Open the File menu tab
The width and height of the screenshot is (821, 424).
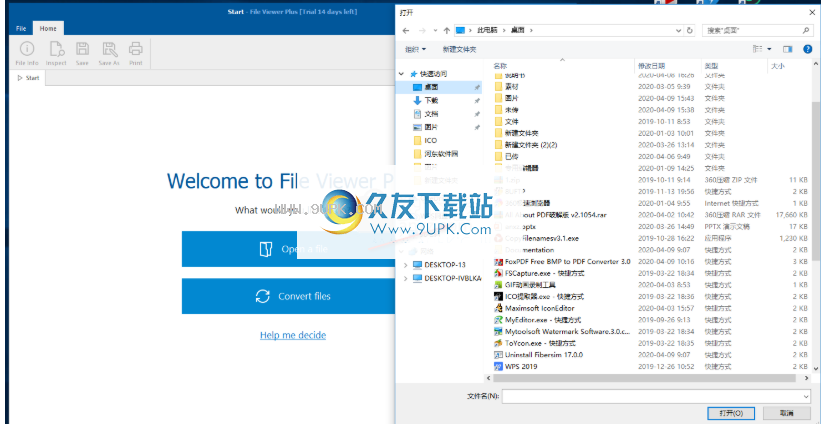tap(21, 28)
